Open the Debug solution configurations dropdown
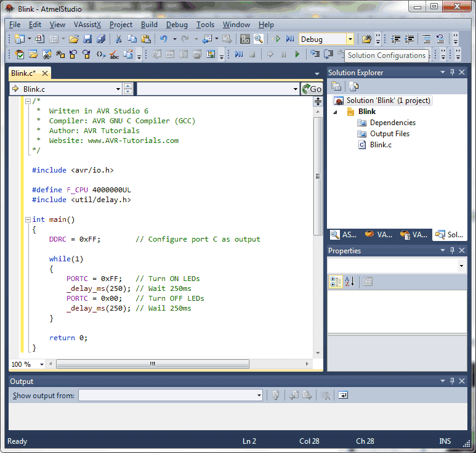The width and height of the screenshot is (476, 453). click(x=350, y=39)
